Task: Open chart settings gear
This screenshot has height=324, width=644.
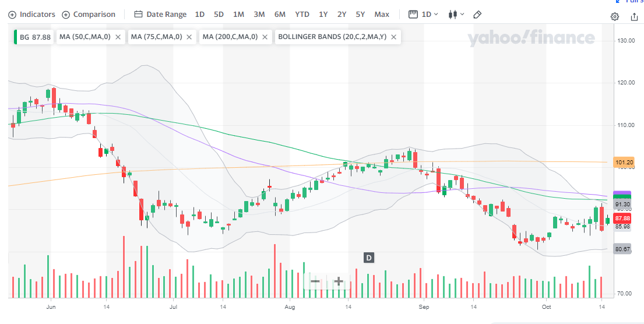Action: tap(615, 16)
